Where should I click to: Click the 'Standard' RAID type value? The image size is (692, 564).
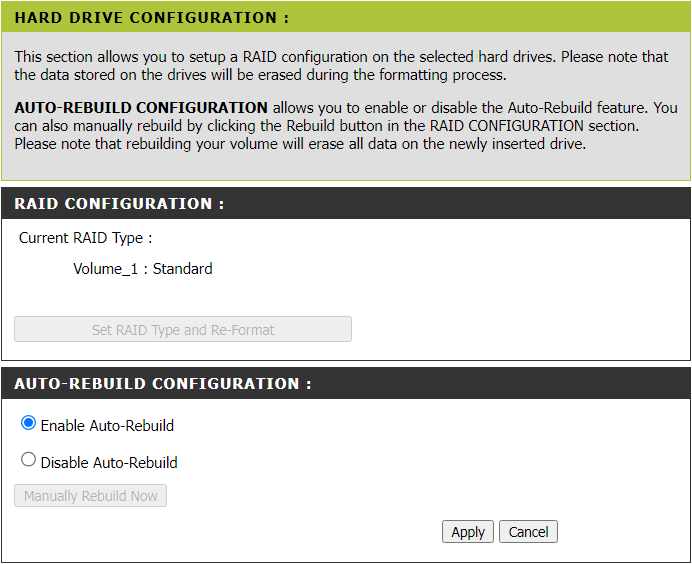(183, 269)
